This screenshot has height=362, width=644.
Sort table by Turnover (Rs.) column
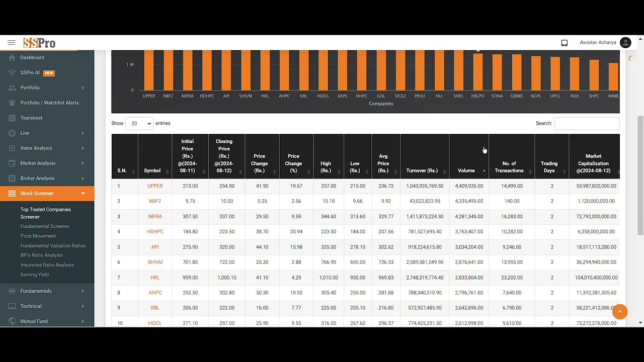(425, 156)
